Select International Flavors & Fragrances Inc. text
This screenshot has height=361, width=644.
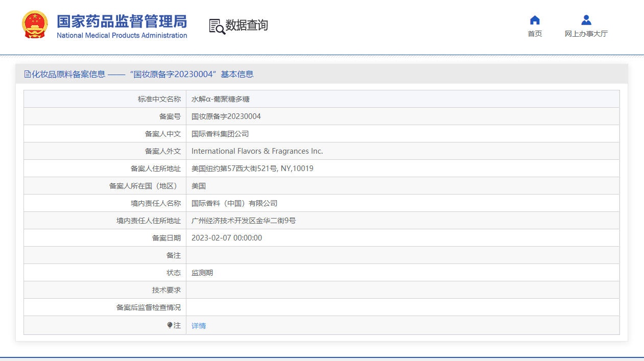tap(257, 151)
